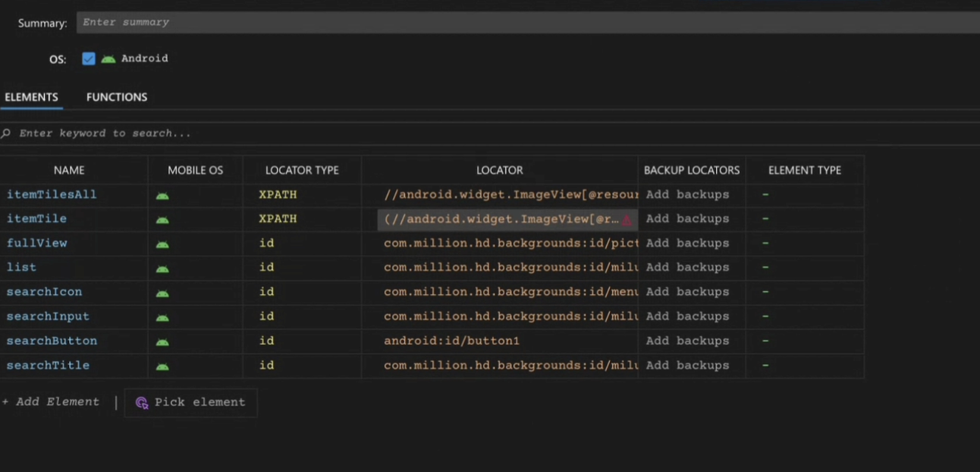
Task: Click the MOBILE OS column header
Action: point(195,170)
